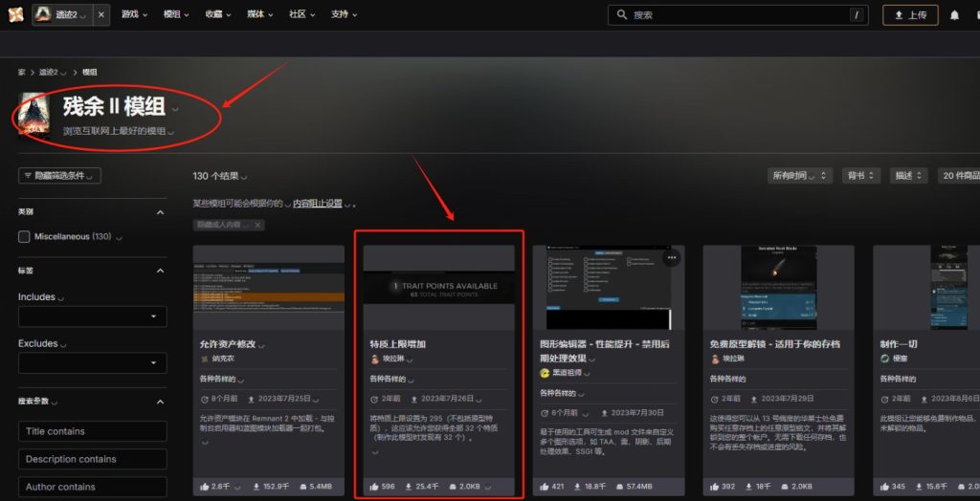Open the 内容阻止设置 link
Viewport: 980px width, 501px height.
pos(318,204)
